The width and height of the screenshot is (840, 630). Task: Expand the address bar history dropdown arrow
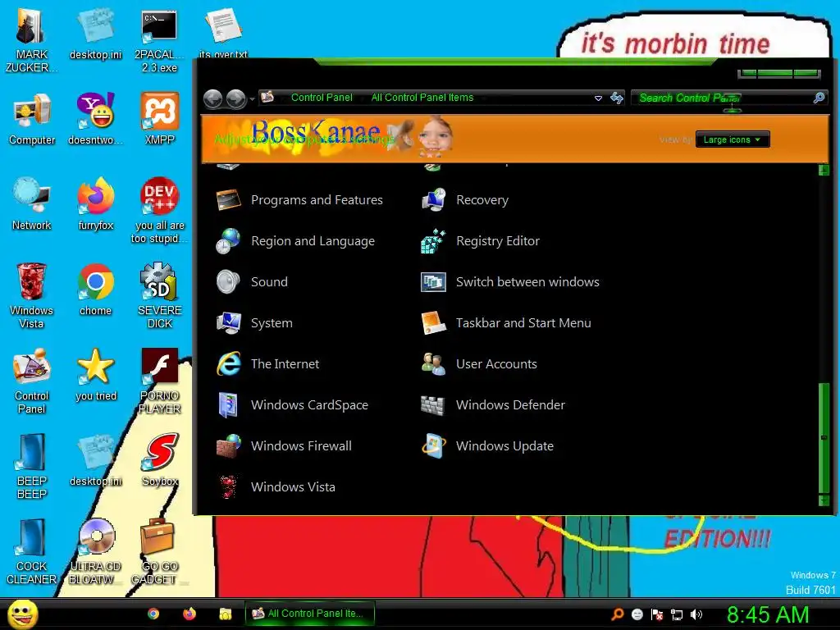point(598,98)
